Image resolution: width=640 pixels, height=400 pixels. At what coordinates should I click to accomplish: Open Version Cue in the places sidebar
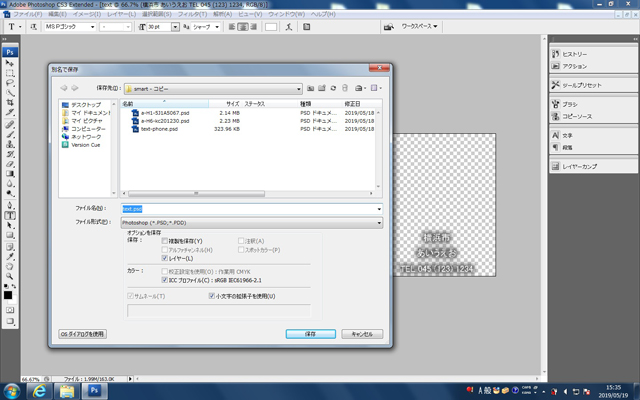pos(84,144)
